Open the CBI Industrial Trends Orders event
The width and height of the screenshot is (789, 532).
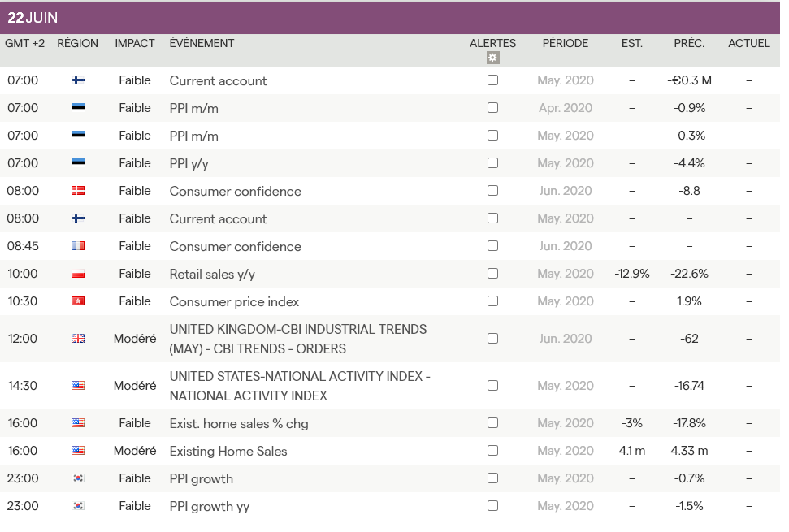pyautogui.click(x=297, y=339)
